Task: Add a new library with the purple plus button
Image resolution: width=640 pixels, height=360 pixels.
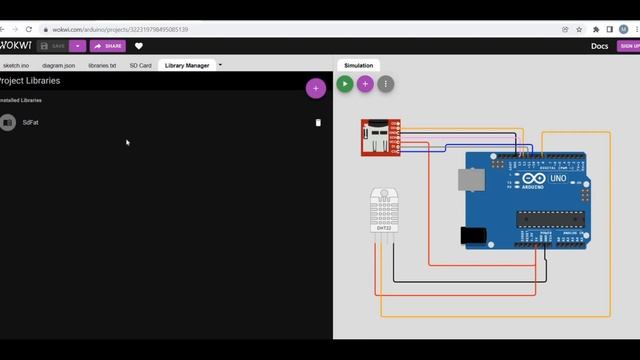Action: [316, 88]
